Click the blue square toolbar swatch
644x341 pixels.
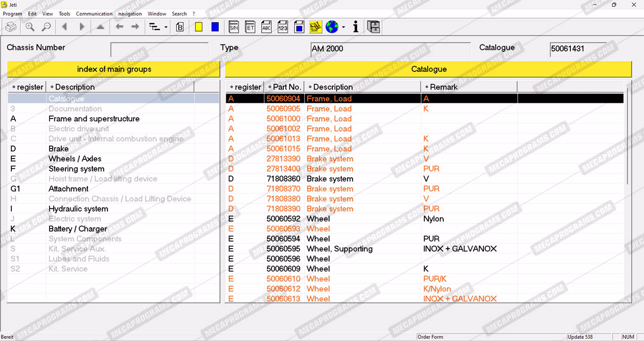click(215, 27)
